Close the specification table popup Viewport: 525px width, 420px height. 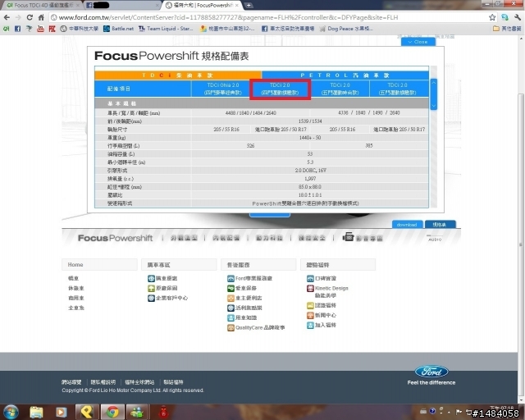[x=418, y=42]
